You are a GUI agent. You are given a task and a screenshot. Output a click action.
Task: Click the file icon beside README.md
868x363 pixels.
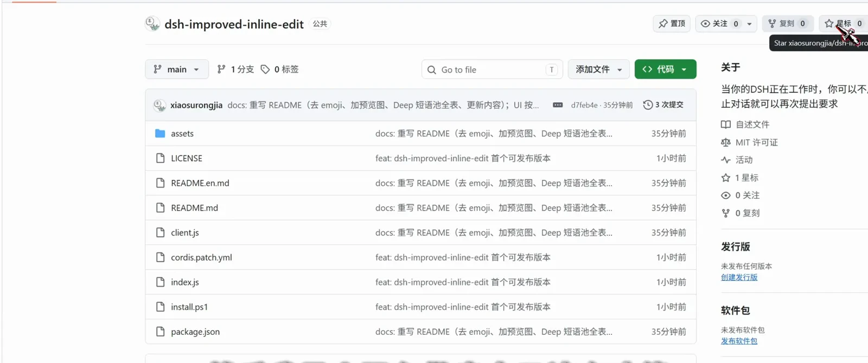click(160, 208)
